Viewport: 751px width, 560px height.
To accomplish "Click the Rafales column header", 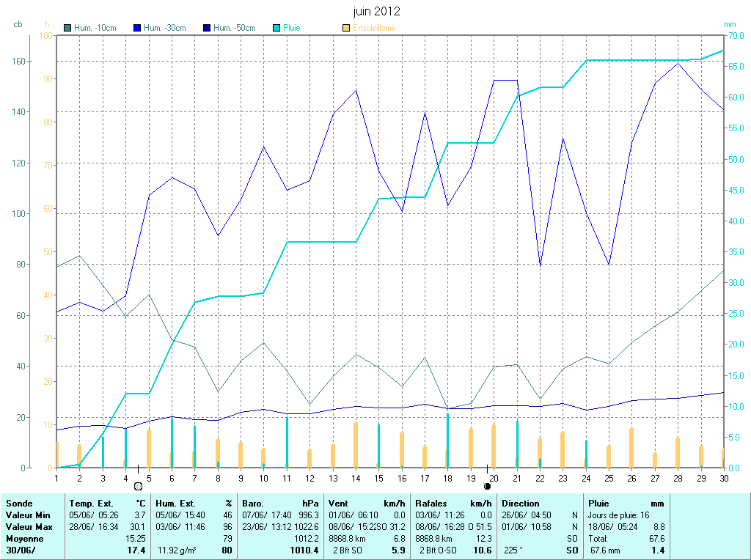I will coord(432,504).
